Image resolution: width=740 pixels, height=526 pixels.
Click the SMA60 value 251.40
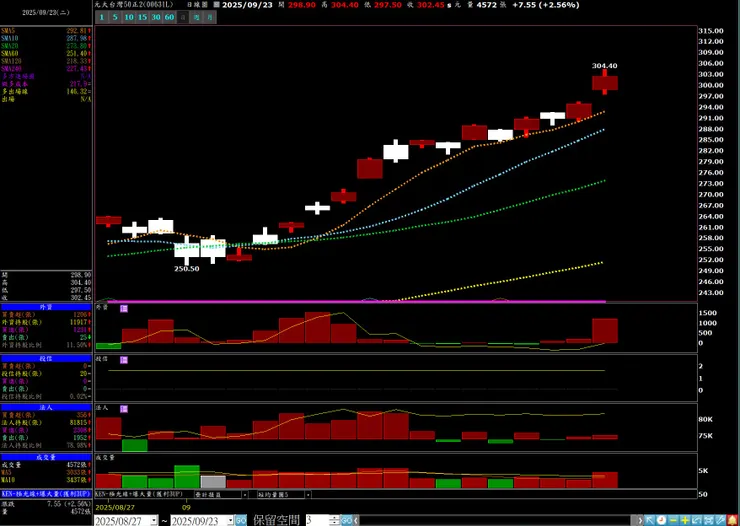pos(78,53)
